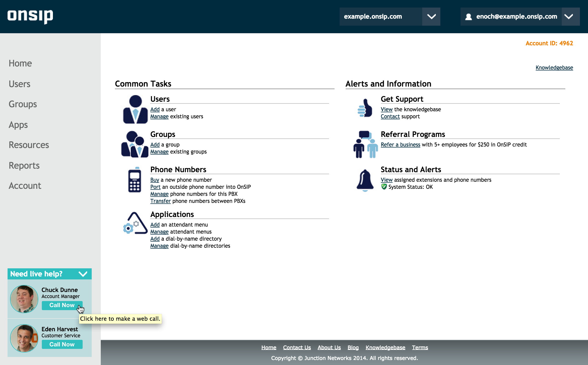Click the Get Support thumbs-up icon
Image resolution: width=588 pixels, height=365 pixels.
point(365,108)
